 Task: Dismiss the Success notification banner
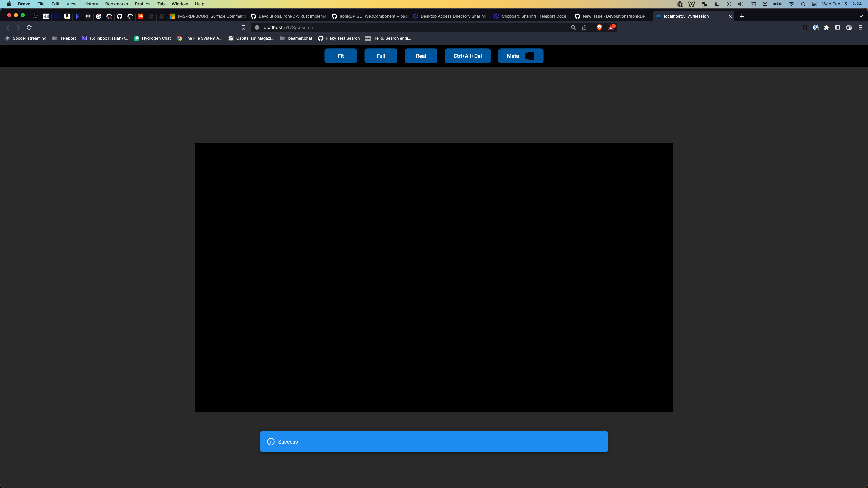click(434, 442)
